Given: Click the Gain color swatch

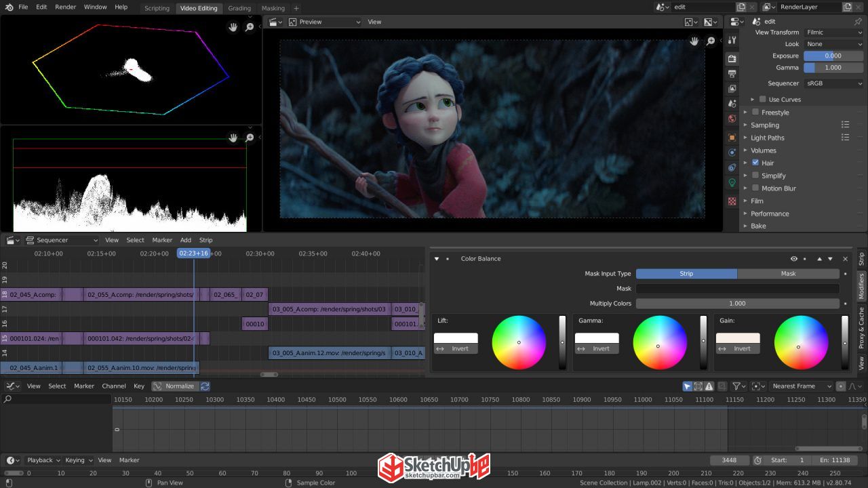Looking at the screenshot, I should [x=738, y=338].
